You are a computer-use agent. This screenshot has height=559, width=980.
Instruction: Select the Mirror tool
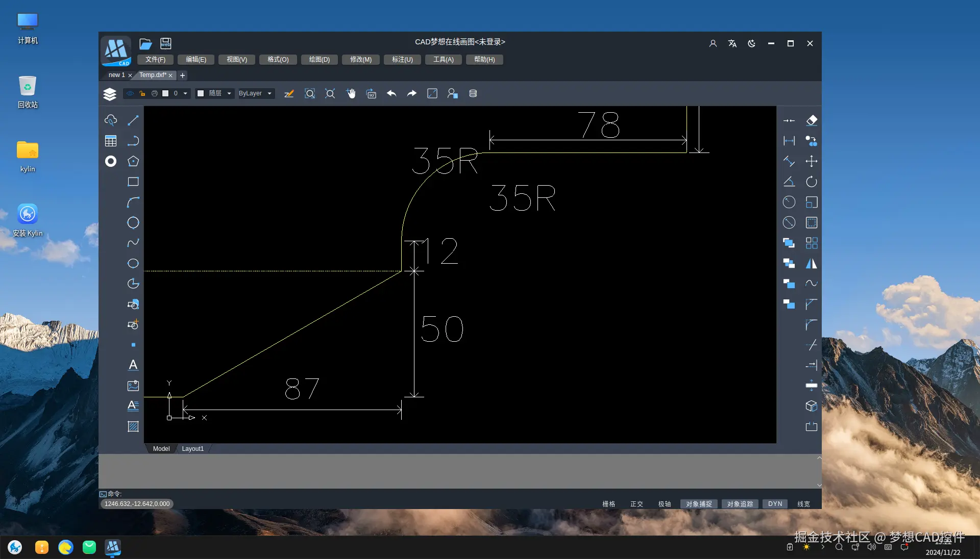(812, 263)
